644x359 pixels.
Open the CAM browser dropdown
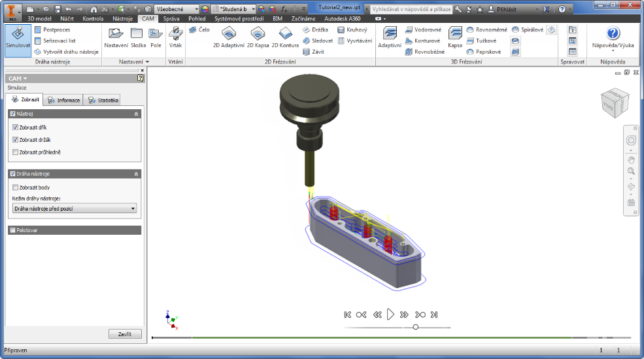pos(18,78)
